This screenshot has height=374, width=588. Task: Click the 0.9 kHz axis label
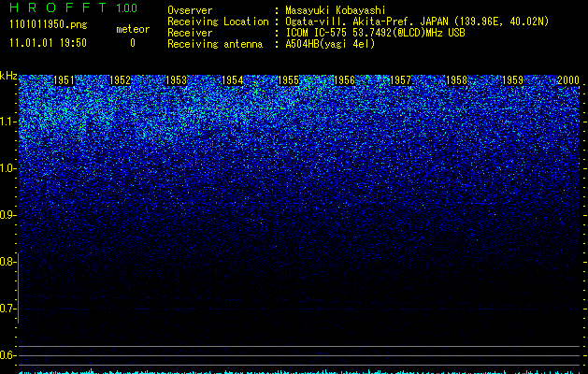pos(7,215)
